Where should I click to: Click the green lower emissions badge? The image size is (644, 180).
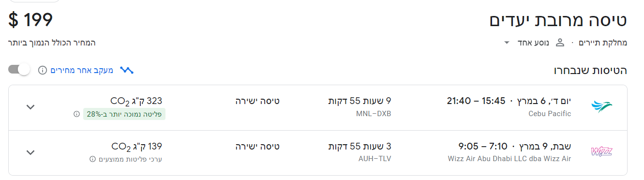pos(125,114)
